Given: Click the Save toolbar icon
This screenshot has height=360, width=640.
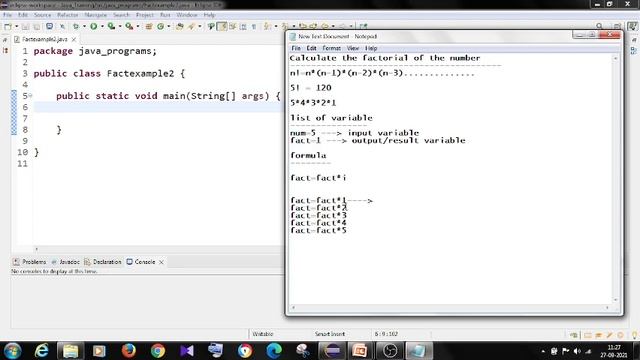Looking at the screenshot, I should click(25, 27).
